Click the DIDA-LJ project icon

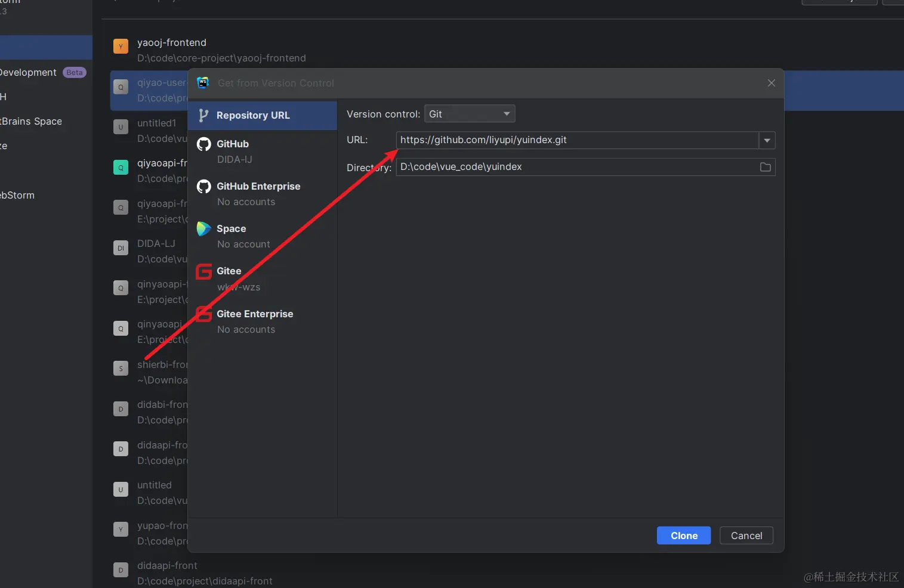point(121,248)
